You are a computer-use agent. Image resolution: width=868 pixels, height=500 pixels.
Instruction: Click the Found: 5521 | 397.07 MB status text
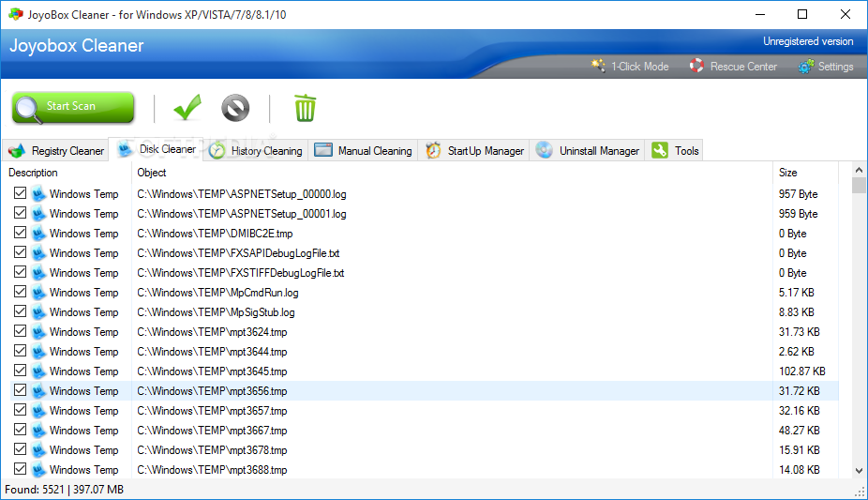65,490
